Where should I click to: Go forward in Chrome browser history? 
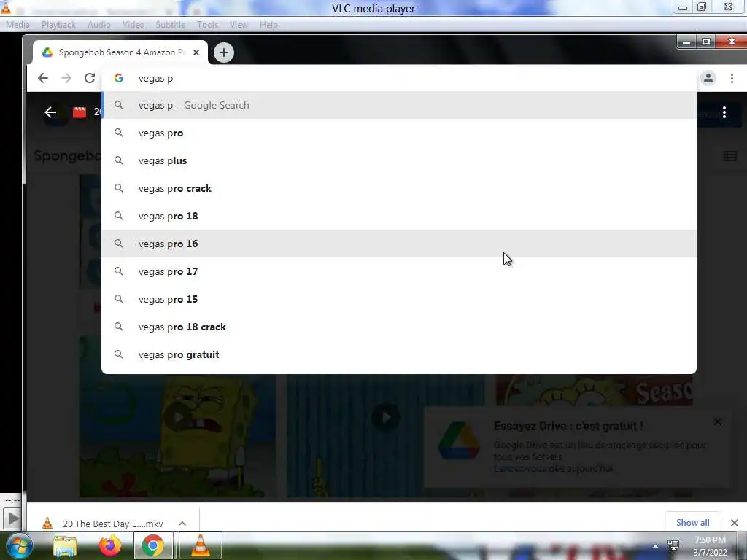coord(66,78)
